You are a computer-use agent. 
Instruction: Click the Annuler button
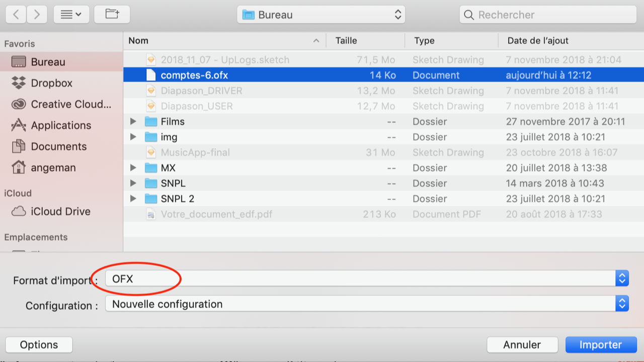[x=522, y=345]
